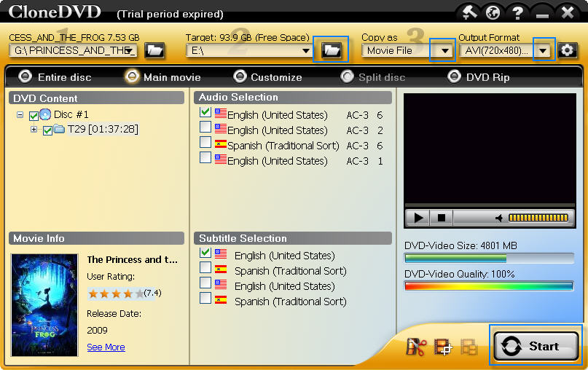This screenshot has height=370, width=588.
Task: Browse source folder icon next to G:\ path
Action: pyautogui.click(x=154, y=50)
